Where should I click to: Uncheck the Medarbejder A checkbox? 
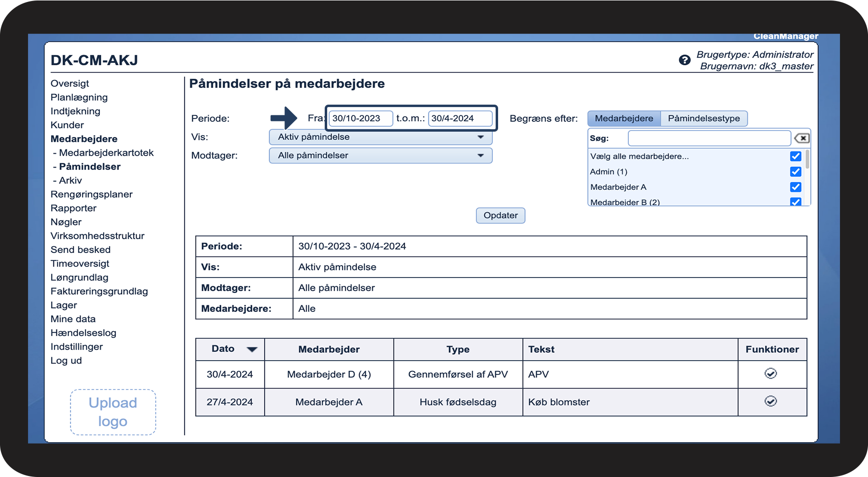795,187
